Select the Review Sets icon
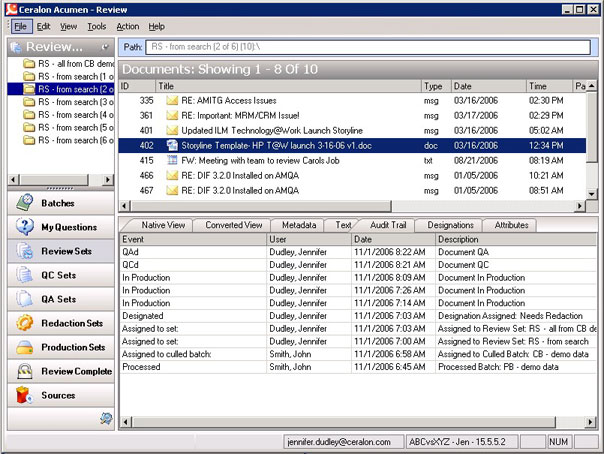This screenshot has height=454, width=604. pyautogui.click(x=25, y=251)
